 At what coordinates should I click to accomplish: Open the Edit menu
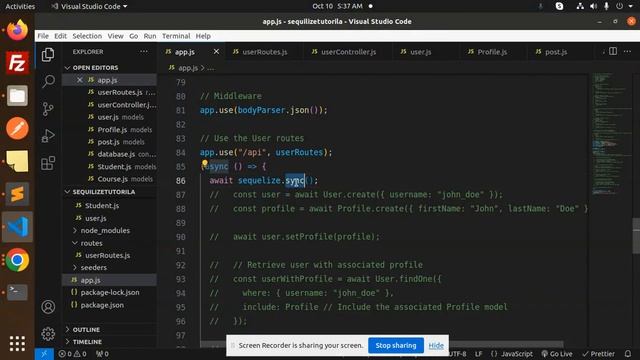[60, 36]
